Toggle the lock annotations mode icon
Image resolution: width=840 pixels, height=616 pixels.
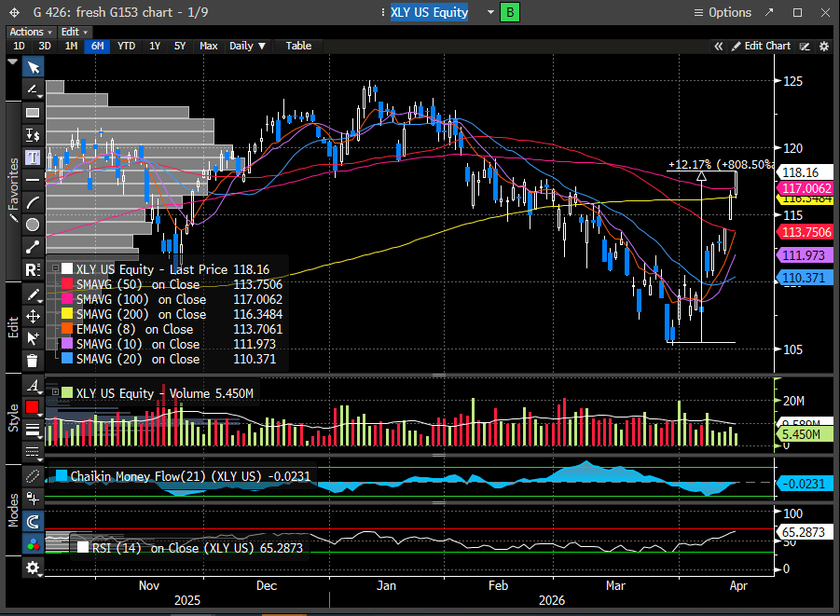[33, 499]
